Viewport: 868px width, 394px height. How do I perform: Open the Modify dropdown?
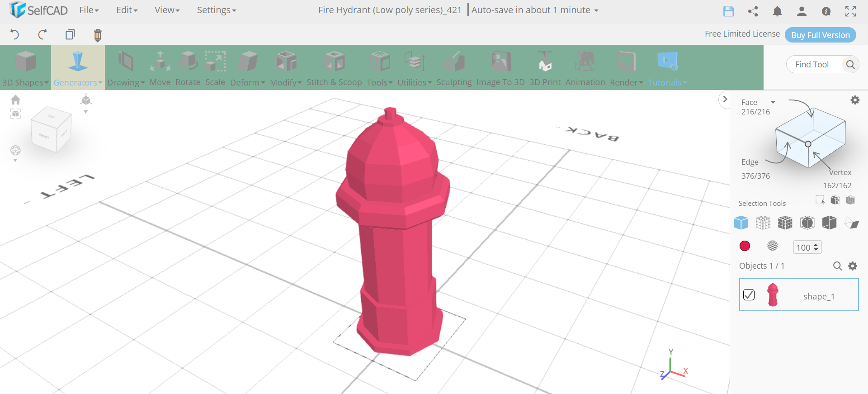[286, 67]
